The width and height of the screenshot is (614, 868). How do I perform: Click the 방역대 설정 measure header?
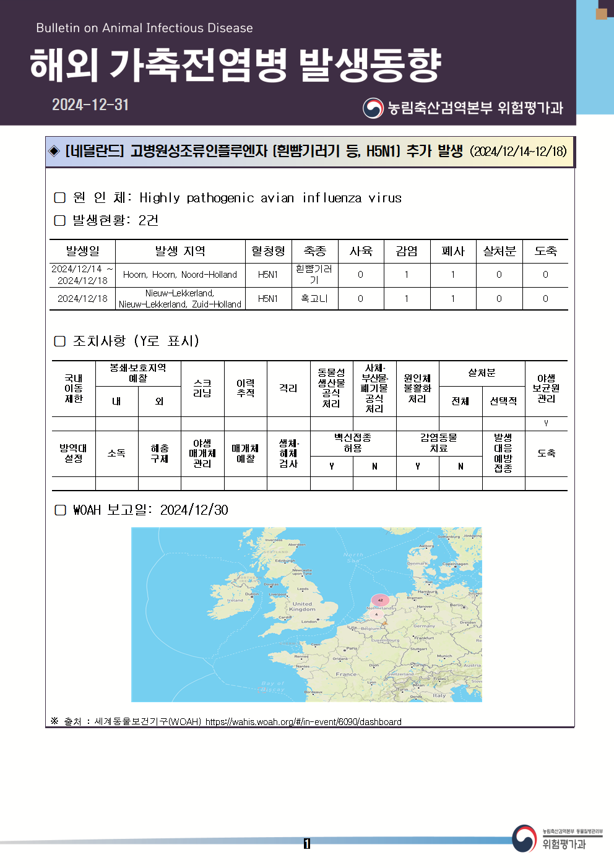click(x=74, y=453)
